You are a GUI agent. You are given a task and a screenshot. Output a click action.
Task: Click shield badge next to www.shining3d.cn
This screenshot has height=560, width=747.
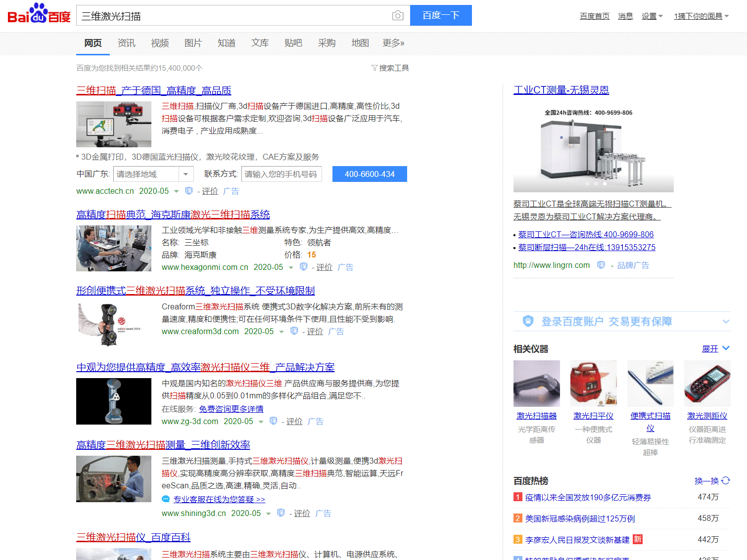281,513
